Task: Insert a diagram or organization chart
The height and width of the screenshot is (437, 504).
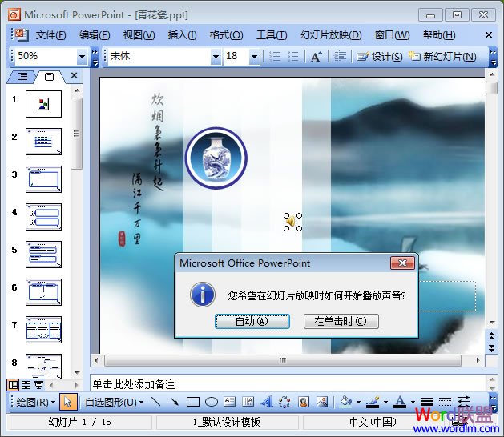Action: click(284, 402)
